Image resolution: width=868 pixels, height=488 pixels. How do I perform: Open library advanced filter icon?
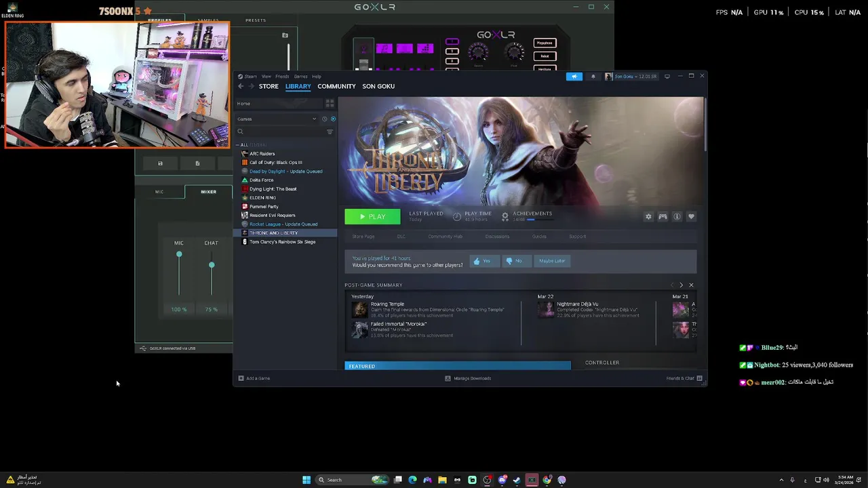tap(330, 131)
